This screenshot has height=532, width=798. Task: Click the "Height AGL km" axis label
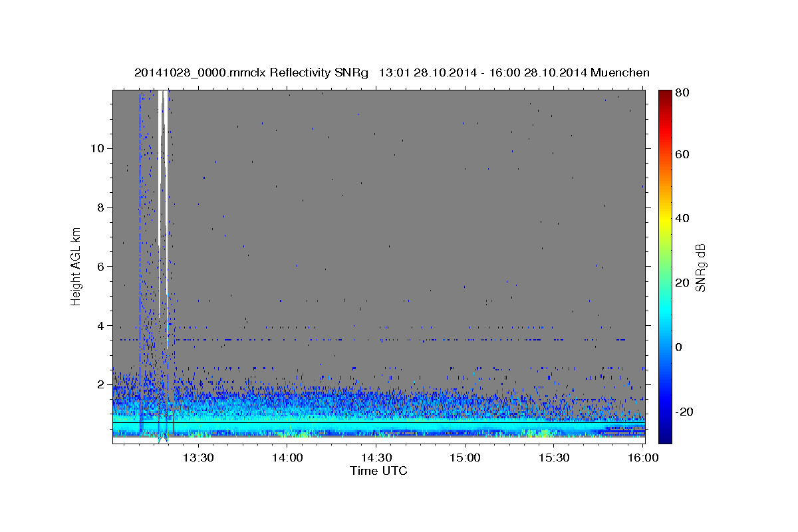pos(76,265)
